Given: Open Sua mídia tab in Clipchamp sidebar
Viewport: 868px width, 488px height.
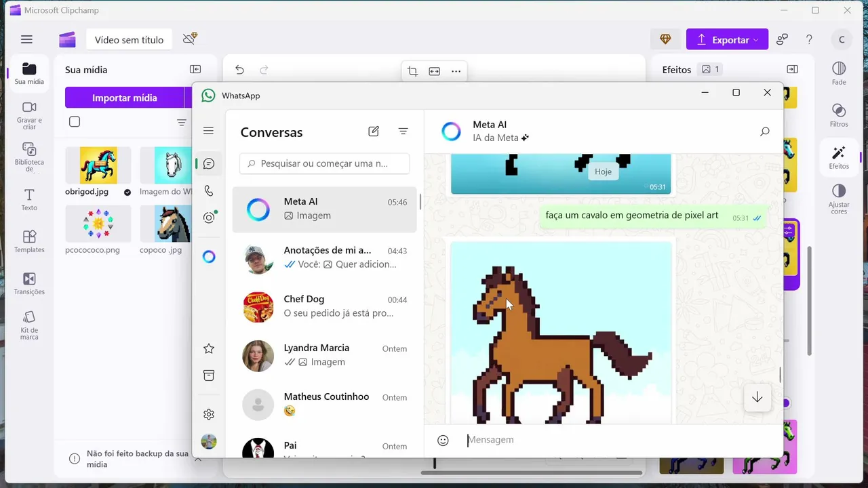Looking at the screenshot, I should [x=29, y=74].
